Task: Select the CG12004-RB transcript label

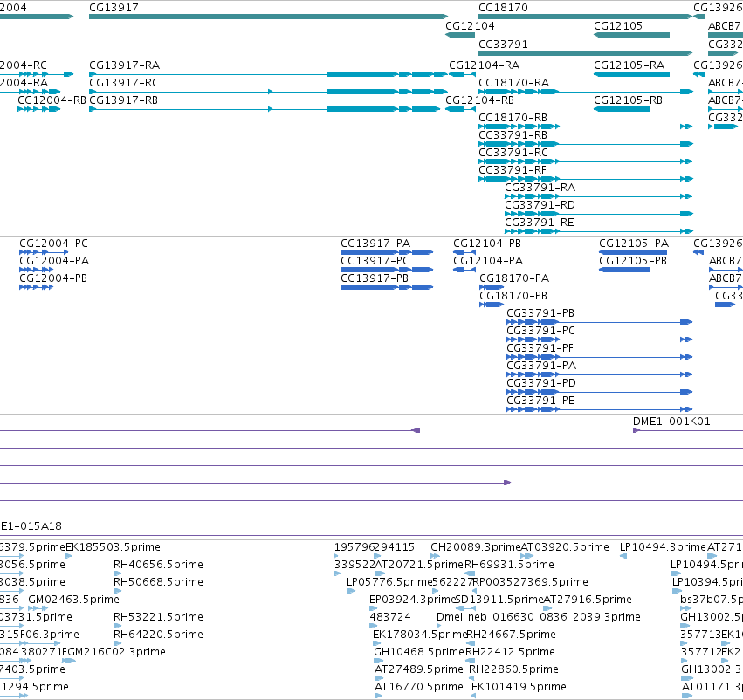Action: [52, 100]
